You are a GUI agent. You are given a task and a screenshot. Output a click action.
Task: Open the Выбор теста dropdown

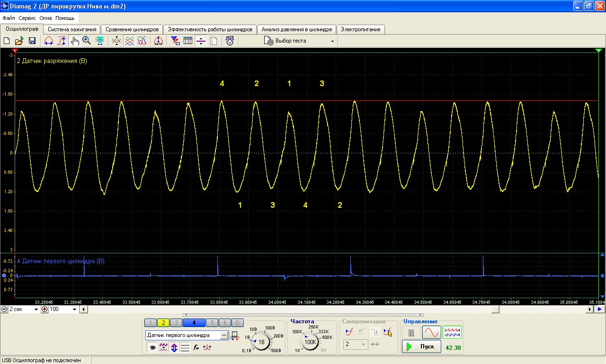point(299,41)
